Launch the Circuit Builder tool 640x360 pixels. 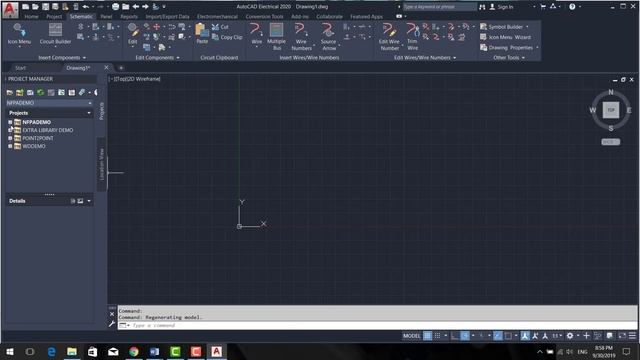click(x=55, y=33)
